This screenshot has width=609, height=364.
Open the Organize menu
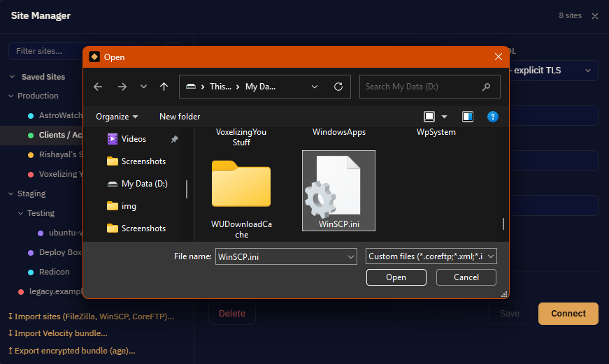[x=117, y=117]
